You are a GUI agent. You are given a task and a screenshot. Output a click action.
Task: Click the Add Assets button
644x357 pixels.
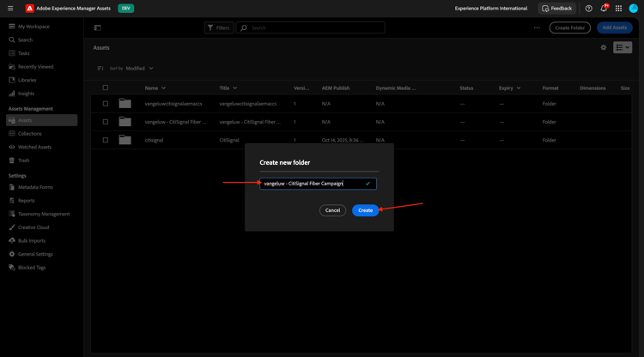pyautogui.click(x=615, y=28)
